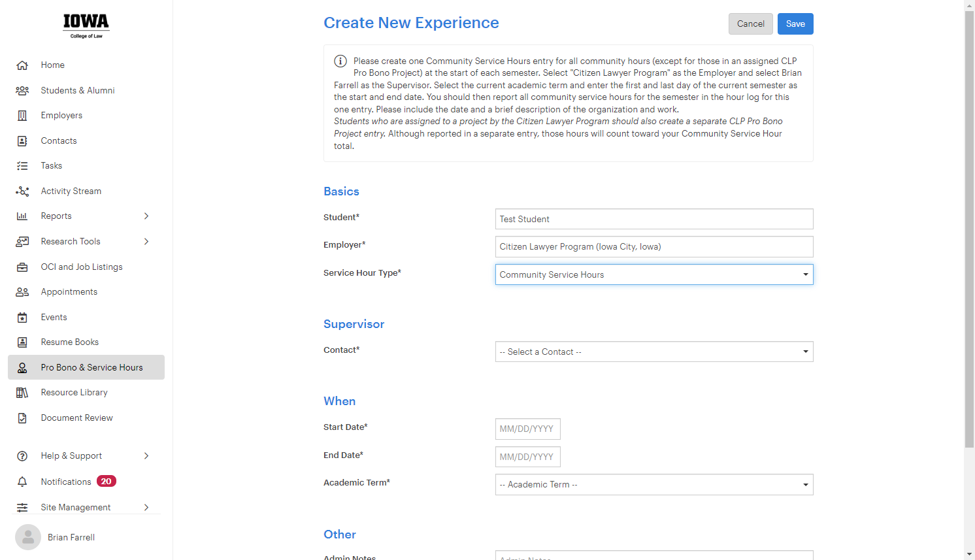Click the Document Review icon

click(x=22, y=418)
